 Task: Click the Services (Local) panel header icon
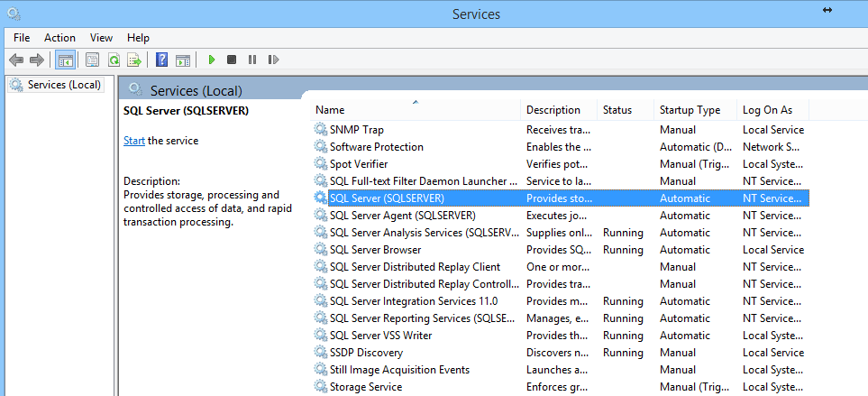pos(135,89)
